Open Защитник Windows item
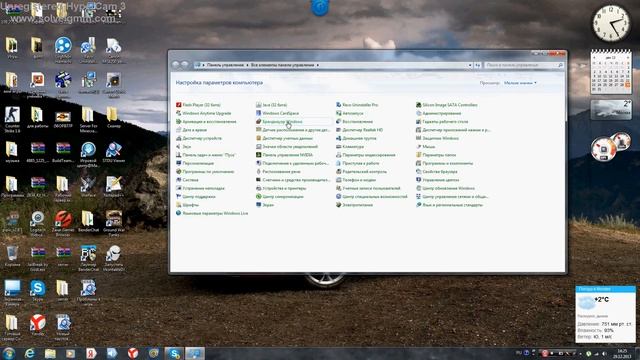The width and height of the screenshot is (640, 360). [x=437, y=138]
